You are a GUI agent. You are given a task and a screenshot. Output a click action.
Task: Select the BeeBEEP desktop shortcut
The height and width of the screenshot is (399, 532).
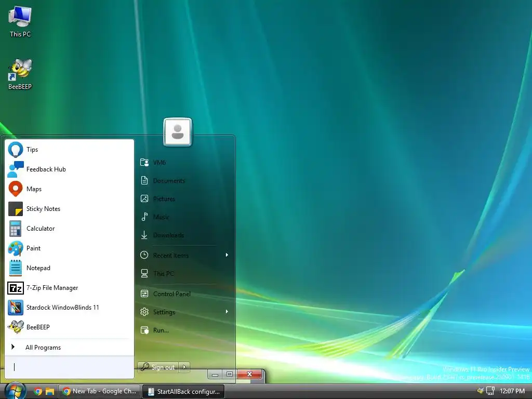(20, 74)
